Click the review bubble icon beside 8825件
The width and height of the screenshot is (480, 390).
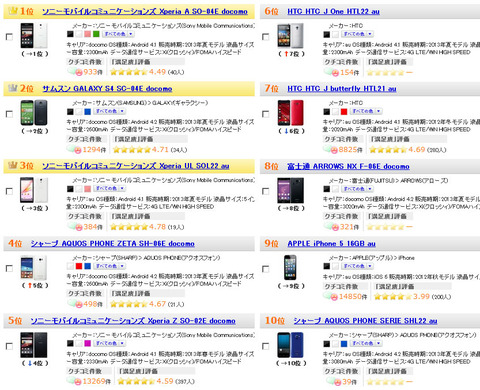pos(331,149)
